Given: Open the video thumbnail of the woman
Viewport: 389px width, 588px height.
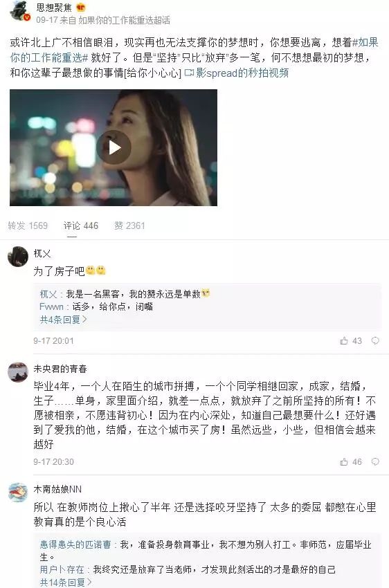Looking at the screenshot, I should click(114, 147).
